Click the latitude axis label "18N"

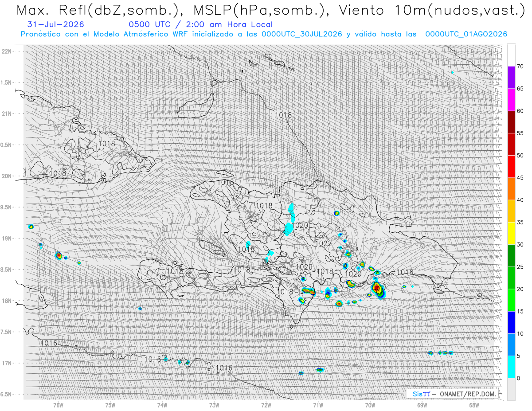8,301
